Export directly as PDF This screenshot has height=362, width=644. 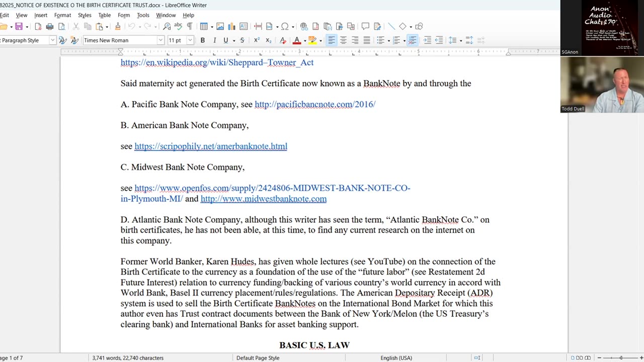(38, 27)
